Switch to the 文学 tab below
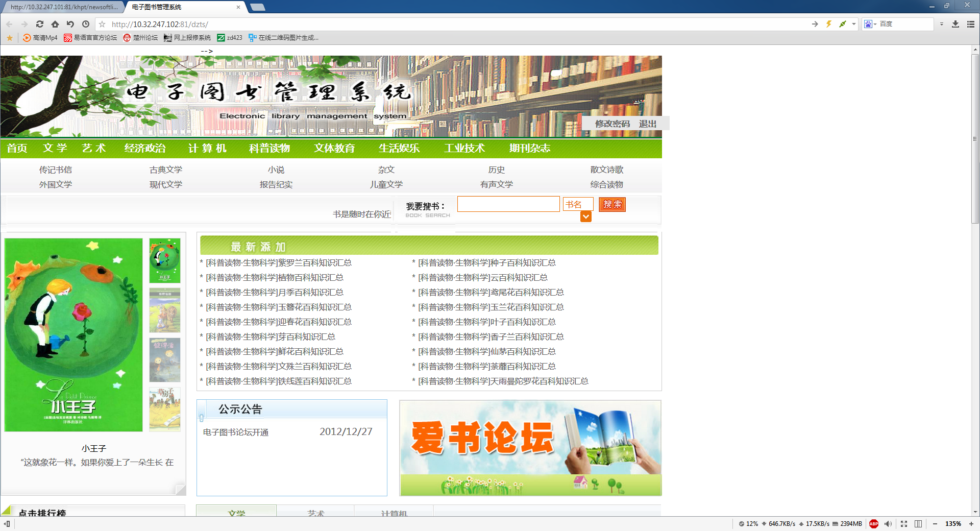The image size is (980, 531). click(x=236, y=512)
